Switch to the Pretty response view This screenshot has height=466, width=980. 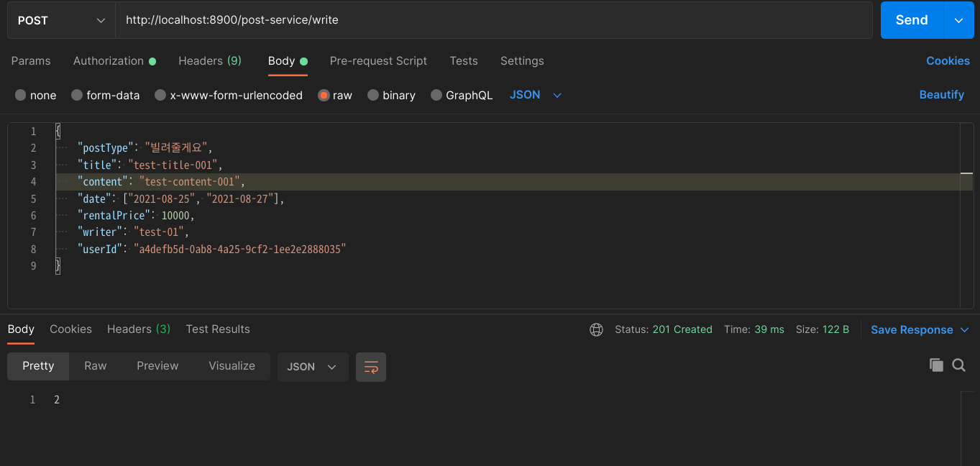pyautogui.click(x=38, y=366)
